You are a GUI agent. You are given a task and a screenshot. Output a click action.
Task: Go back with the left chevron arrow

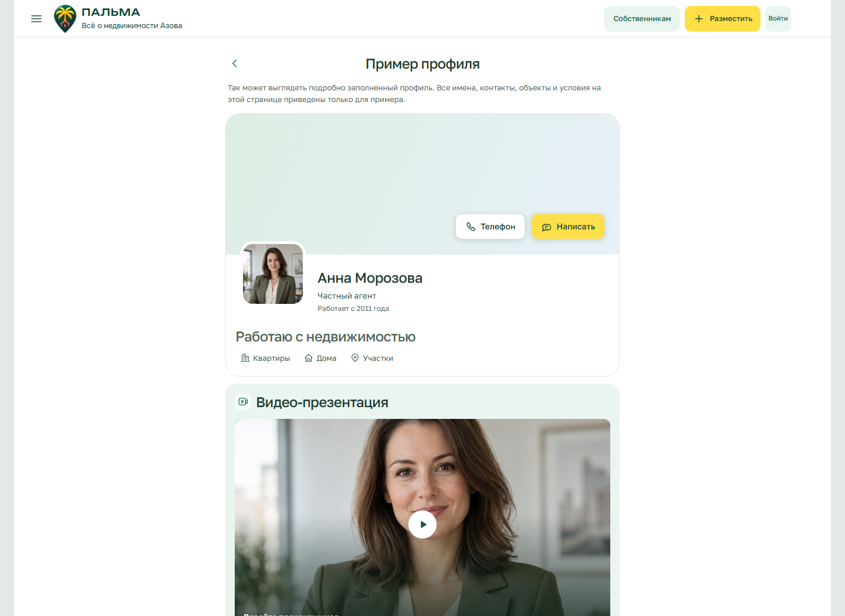235,63
